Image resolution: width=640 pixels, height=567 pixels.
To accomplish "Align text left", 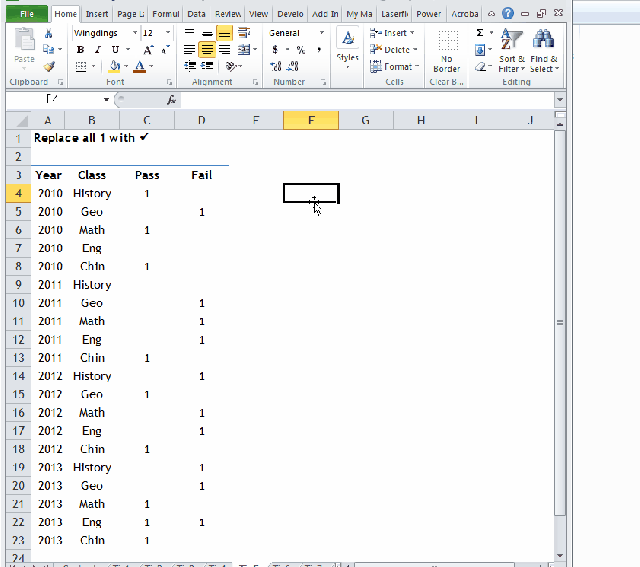I will click(x=189, y=50).
